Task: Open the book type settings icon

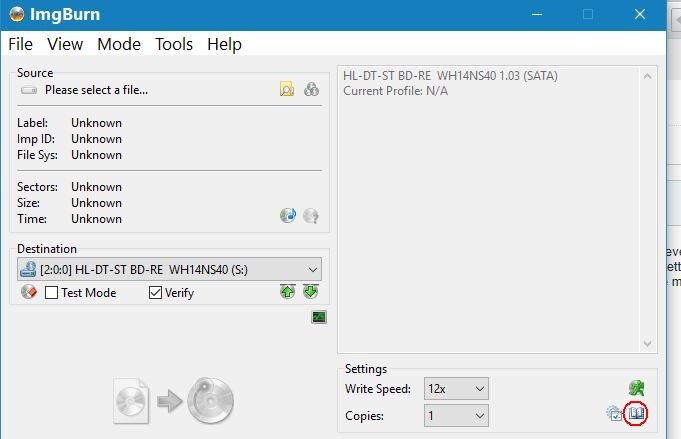Action: (636, 413)
